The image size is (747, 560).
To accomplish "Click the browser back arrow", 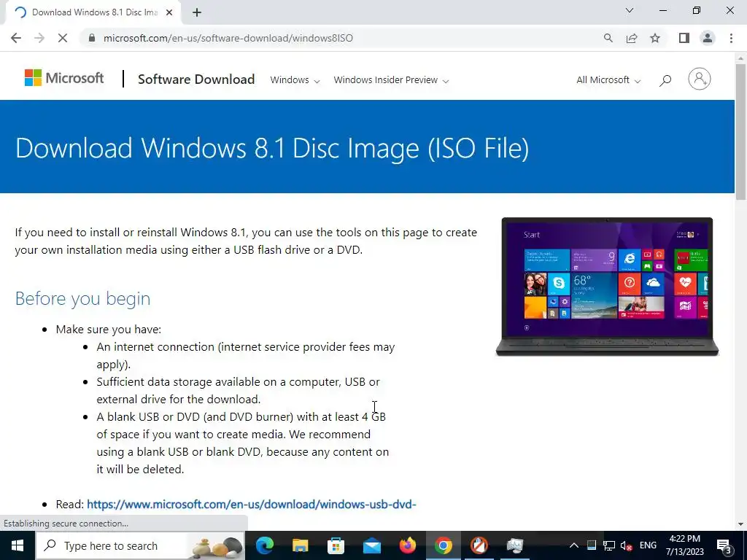I will pos(16,38).
